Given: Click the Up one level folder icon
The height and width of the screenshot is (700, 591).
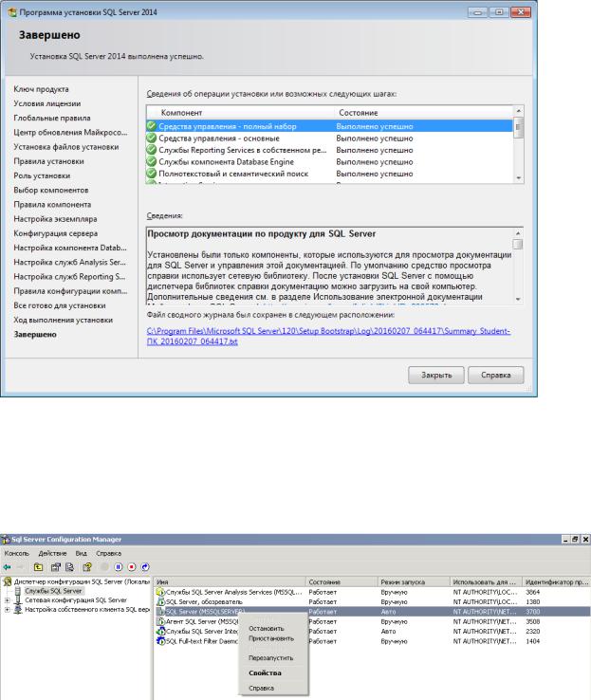Looking at the screenshot, I should [x=38, y=567].
